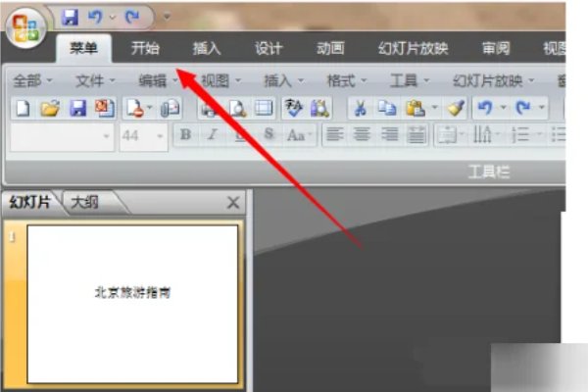Image resolution: width=588 pixels, height=392 pixels.
Task: Open the research books icon
Action: point(319,108)
